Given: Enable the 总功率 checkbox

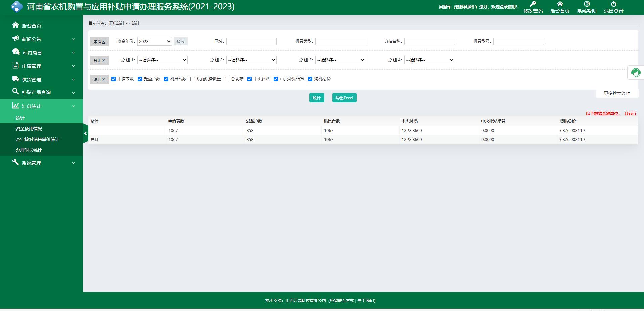Looking at the screenshot, I should click(x=227, y=79).
